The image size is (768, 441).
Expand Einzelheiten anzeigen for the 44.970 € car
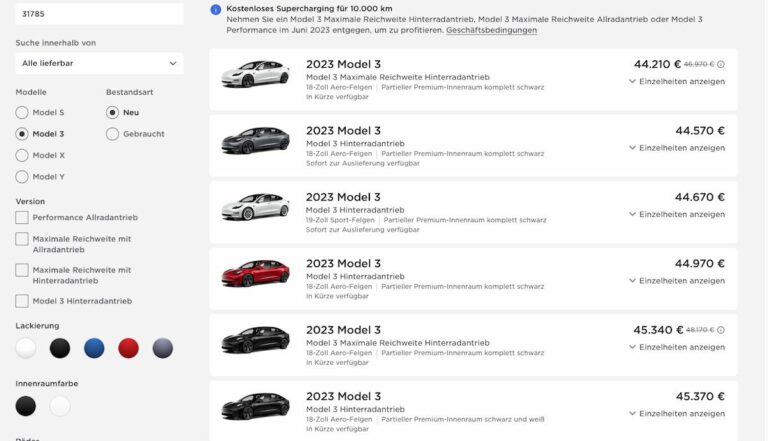tap(677, 281)
